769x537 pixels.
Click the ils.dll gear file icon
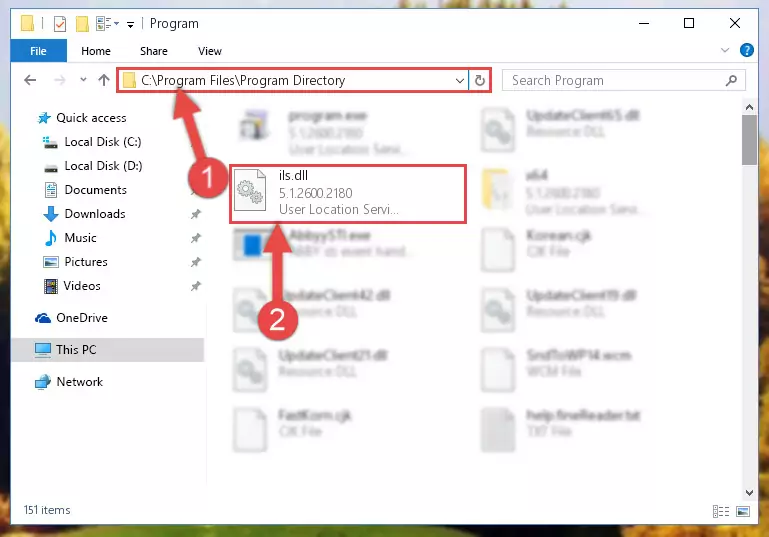pos(250,191)
